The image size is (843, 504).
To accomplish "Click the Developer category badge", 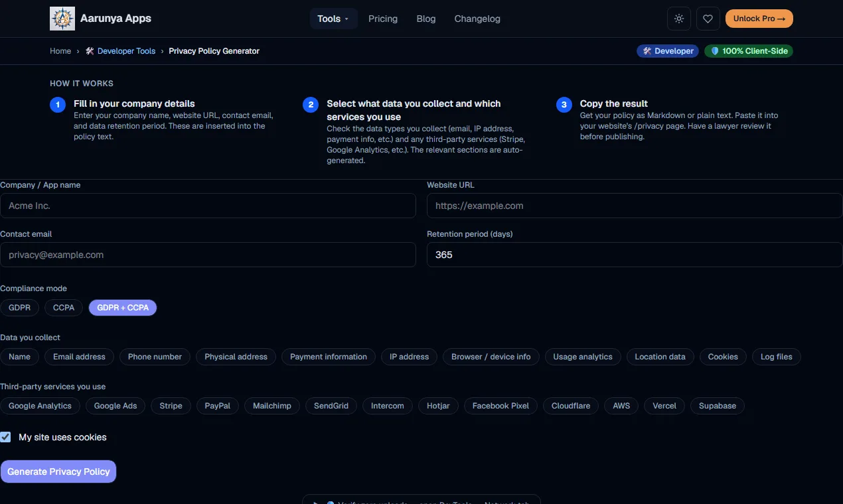I will 668,51.
